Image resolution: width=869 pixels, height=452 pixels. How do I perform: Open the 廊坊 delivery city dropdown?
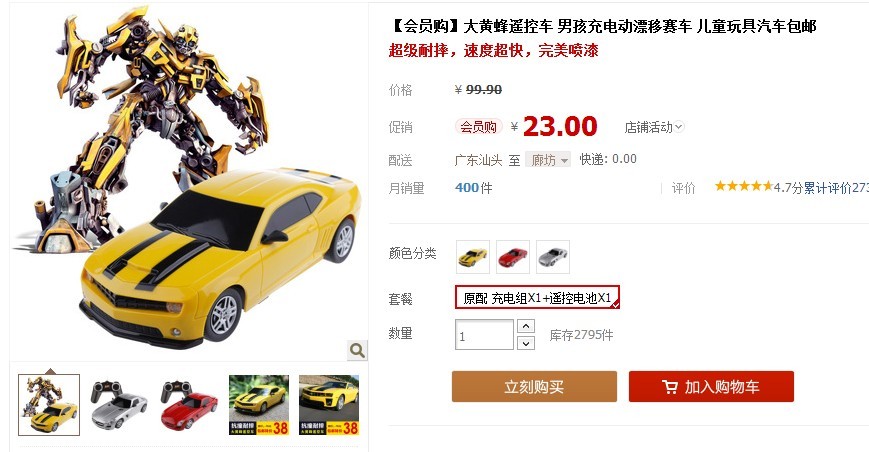(548, 160)
